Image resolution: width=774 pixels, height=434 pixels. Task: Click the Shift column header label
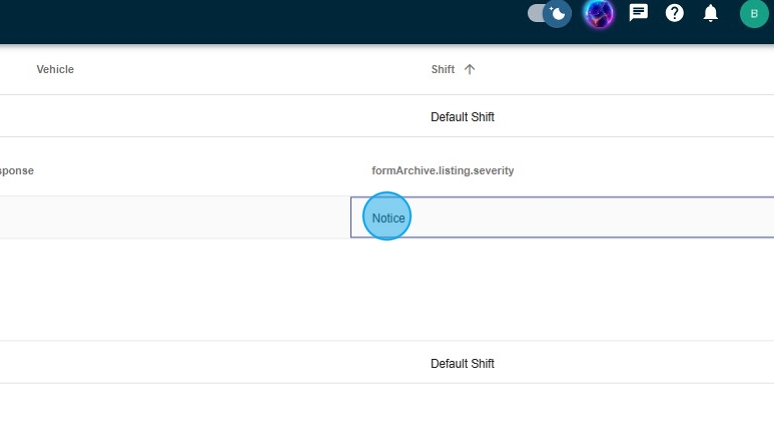click(442, 69)
